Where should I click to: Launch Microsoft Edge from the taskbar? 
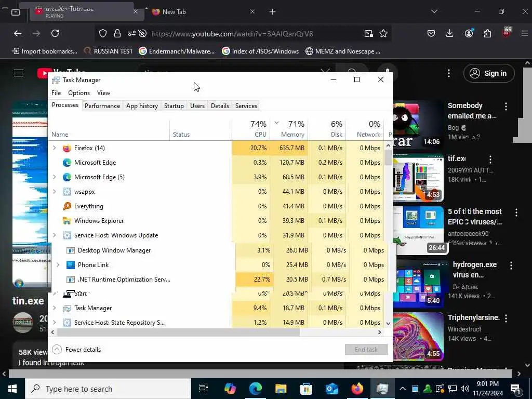click(255, 389)
